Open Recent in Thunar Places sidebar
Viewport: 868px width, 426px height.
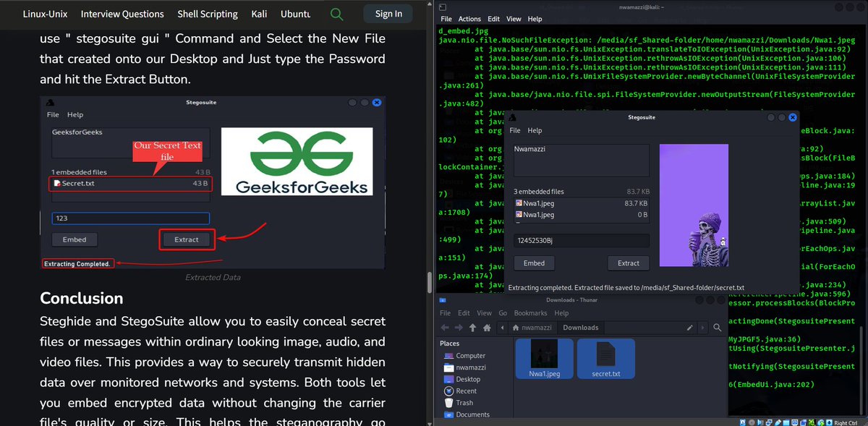[x=460, y=391]
